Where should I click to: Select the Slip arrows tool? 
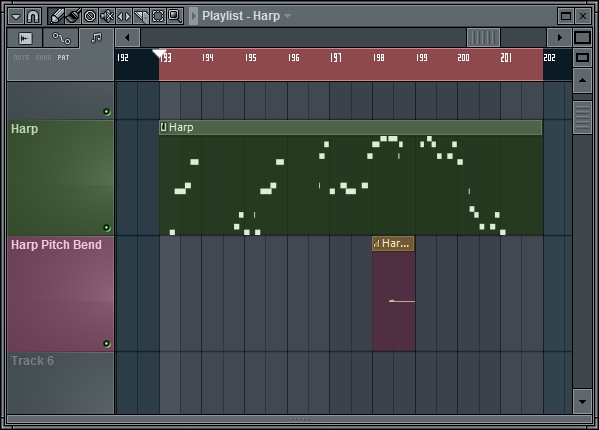pos(124,16)
